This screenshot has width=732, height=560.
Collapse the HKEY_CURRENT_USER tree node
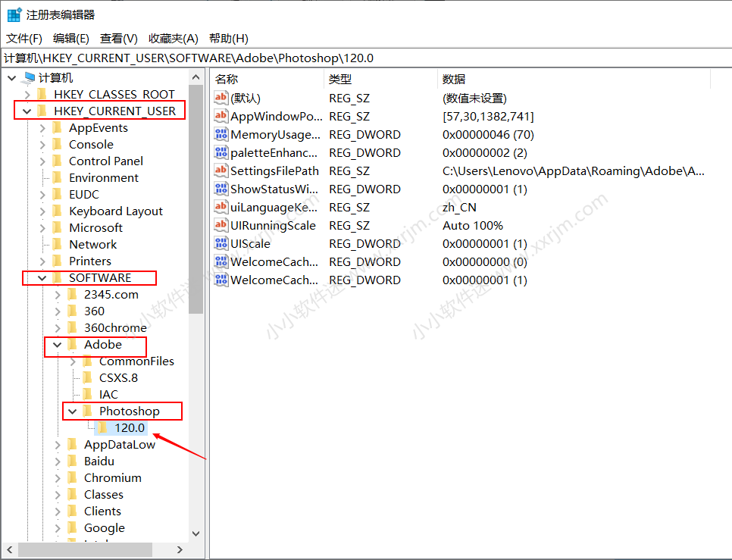[28, 110]
